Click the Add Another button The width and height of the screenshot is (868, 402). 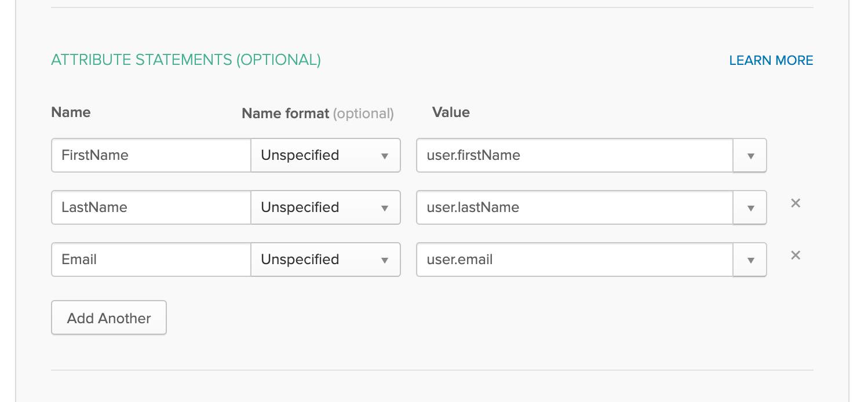coord(109,318)
